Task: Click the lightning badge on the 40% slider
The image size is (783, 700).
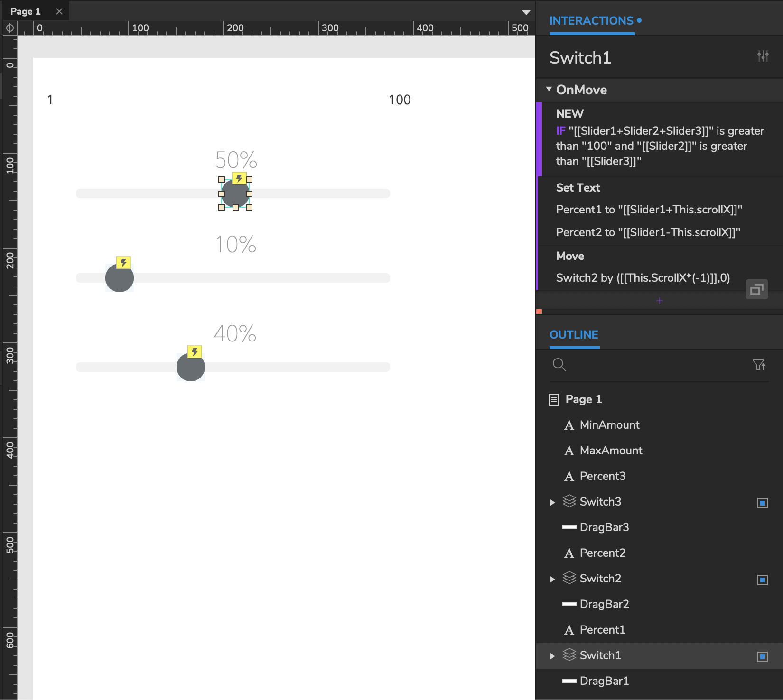Action: pyautogui.click(x=195, y=352)
